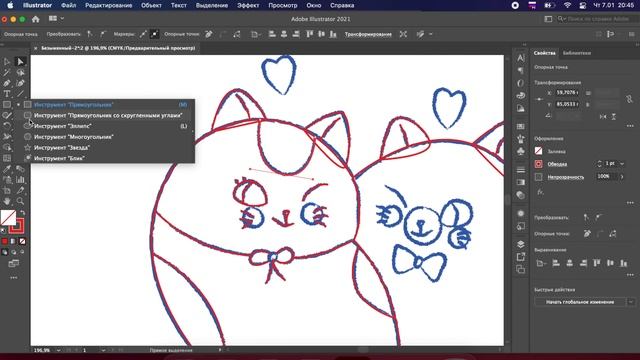Click Обводка link in Properties panel
This screenshot has width=640, height=360.
pos(557,164)
